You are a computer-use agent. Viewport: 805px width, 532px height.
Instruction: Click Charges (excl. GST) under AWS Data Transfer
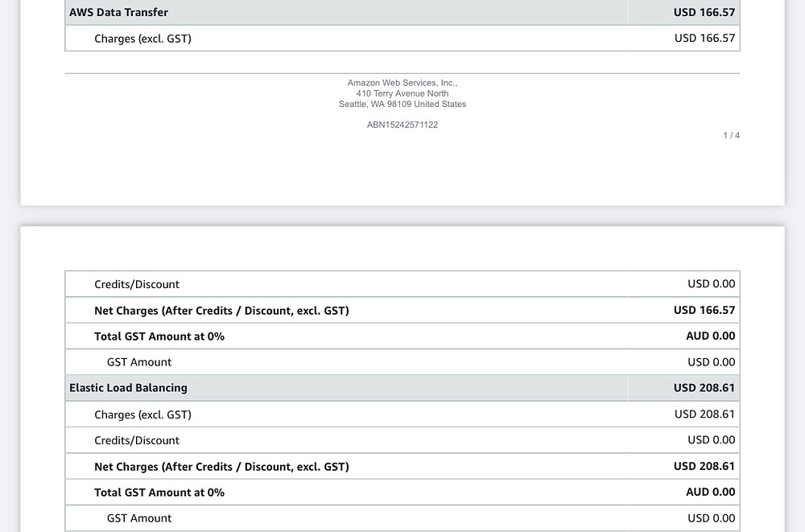tap(142, 39)
